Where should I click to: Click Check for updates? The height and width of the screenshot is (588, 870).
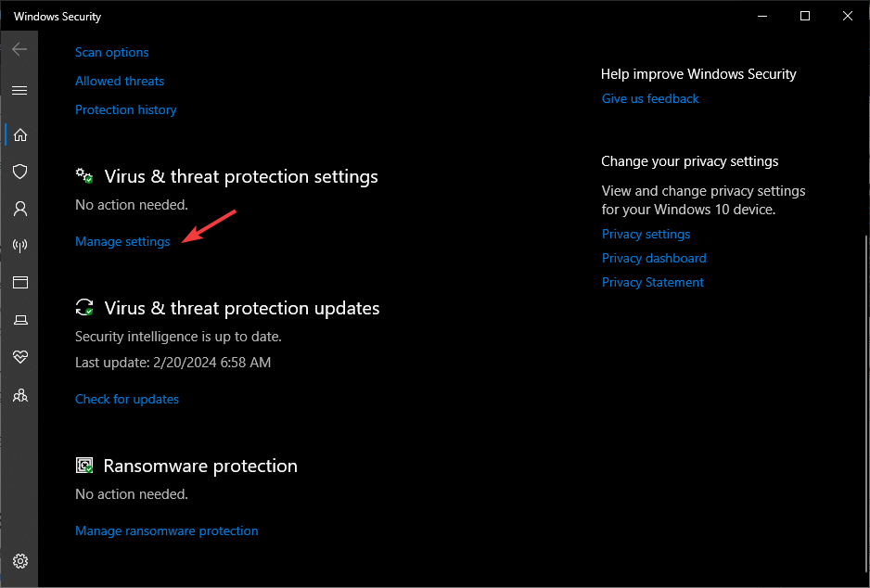pos(127,400)
